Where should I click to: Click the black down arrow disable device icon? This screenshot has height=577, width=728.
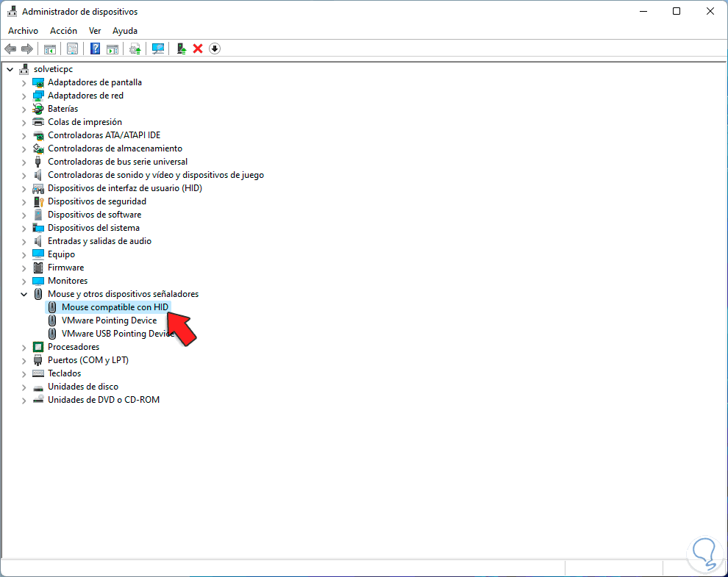[215, 49]
